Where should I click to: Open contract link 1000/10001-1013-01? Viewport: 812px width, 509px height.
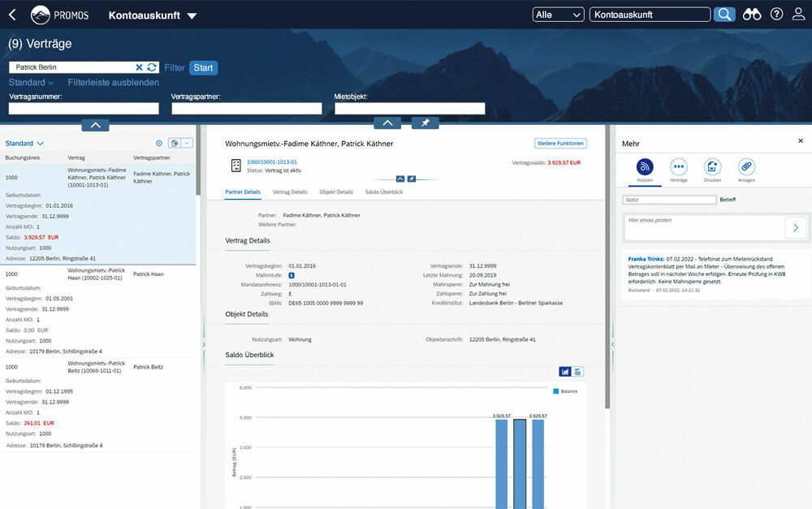point(272,162)
